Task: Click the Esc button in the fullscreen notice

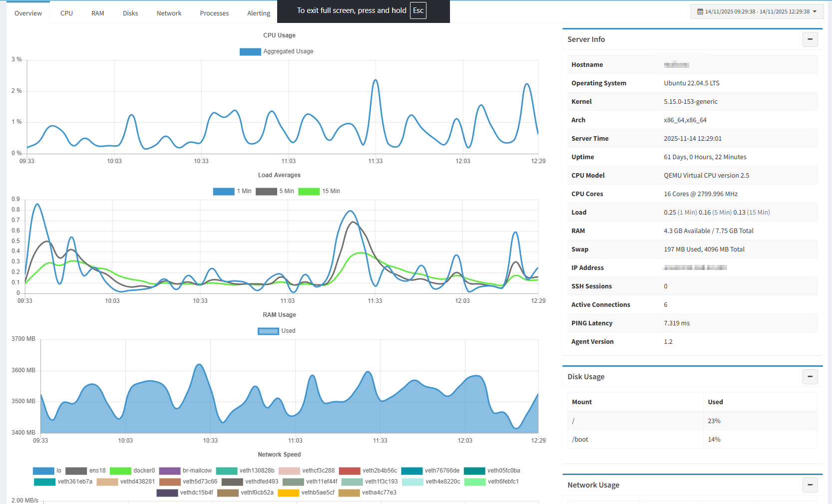Action: coord(418,10)
